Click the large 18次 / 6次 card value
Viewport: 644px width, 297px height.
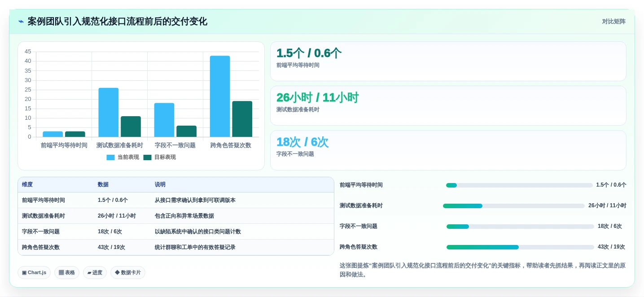click(302, 142)
